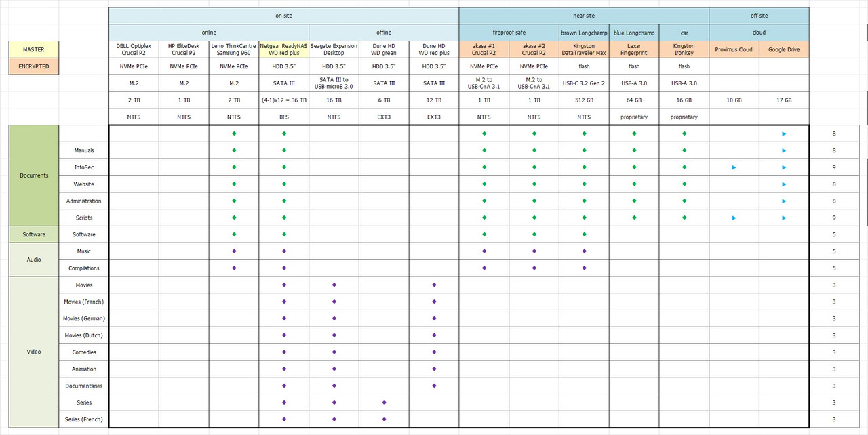Select the 'Proximus Cloud' cell
The height and width of the screenshot is (435, 868).
click(x=734, y=49)
